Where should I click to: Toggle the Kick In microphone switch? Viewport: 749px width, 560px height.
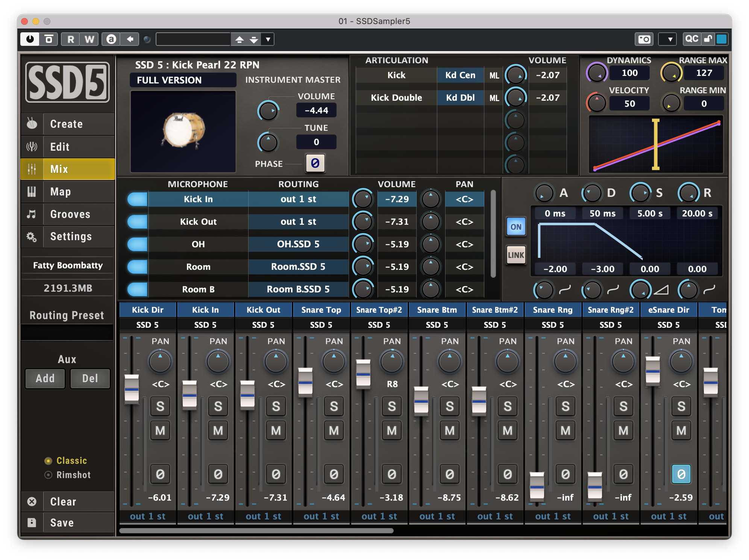click(137, 199)
